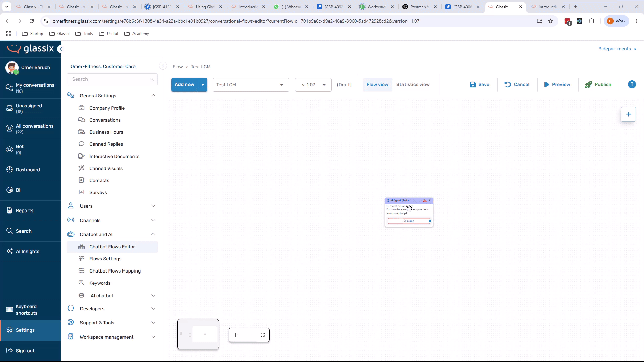Switch to Flow view tab
Viewport: 644px width, 362px height.
point(377,84)
